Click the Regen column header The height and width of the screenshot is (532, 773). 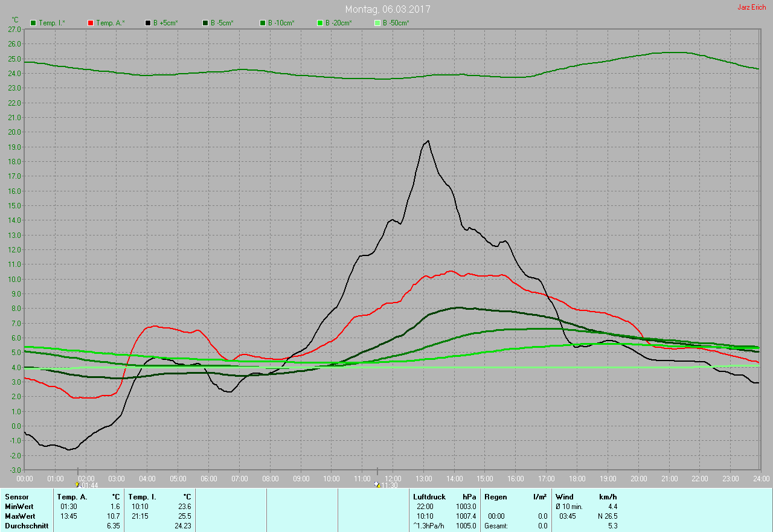[495, 497]
